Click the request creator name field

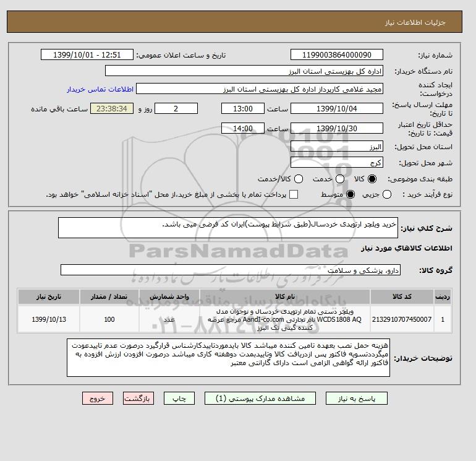(260, 89)
